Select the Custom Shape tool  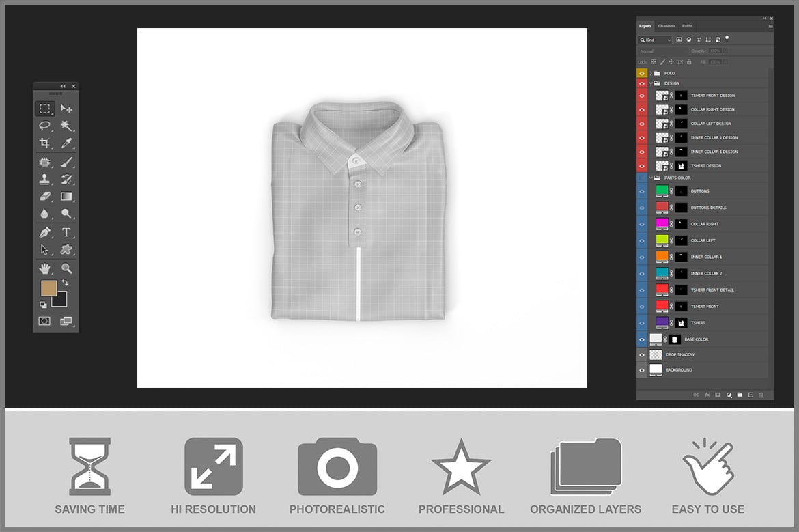pyautogui.click(x=66, y=250)
